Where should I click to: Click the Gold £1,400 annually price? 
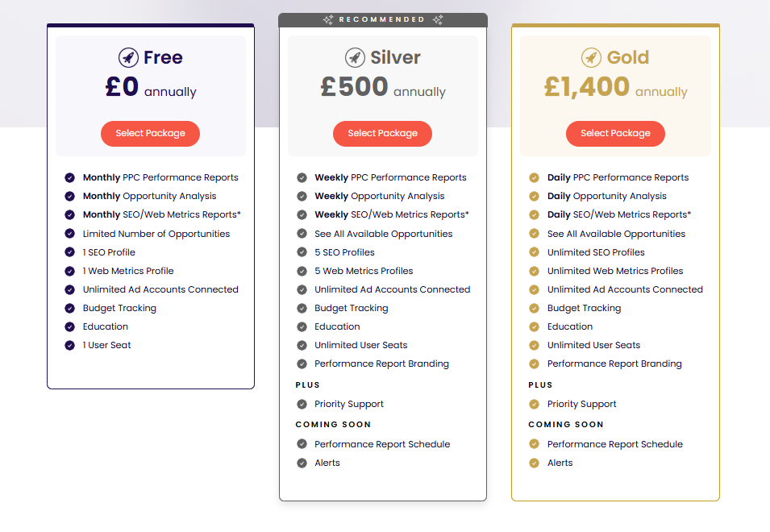click(616, 87)
